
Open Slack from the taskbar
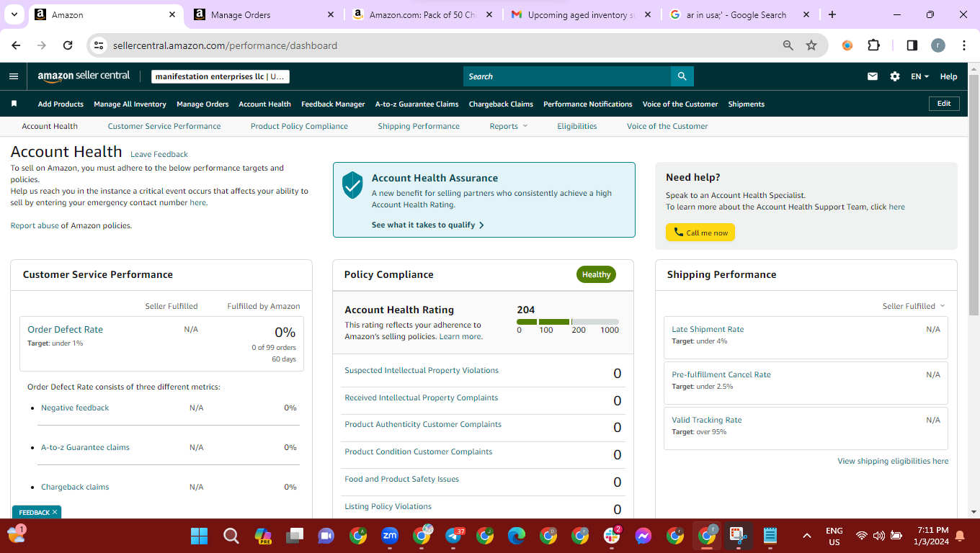click(612, 536)
